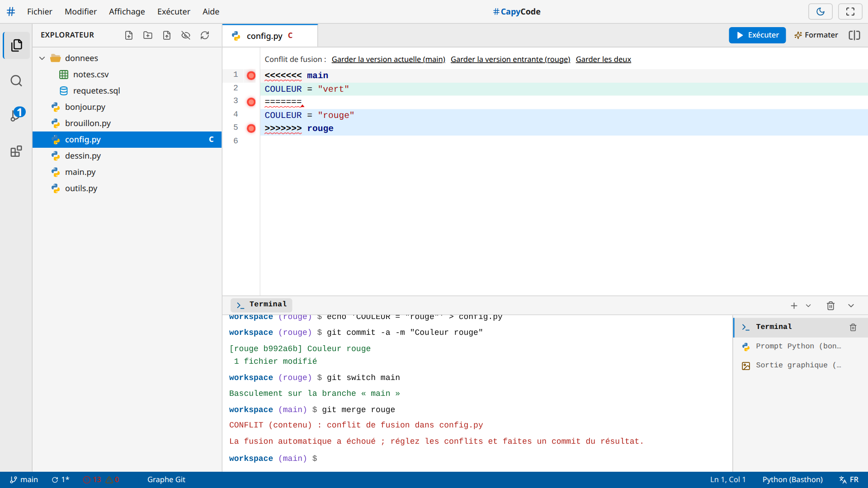Open the Aide menu
The image size is (868, 488).
coord(211,12)
